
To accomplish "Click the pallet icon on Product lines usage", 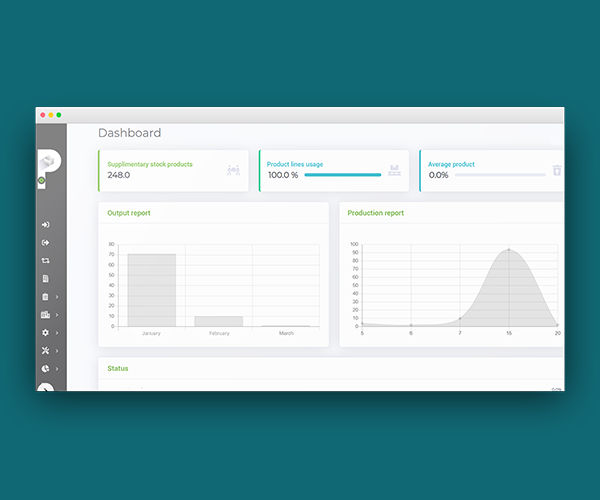I will coord(394,170).
